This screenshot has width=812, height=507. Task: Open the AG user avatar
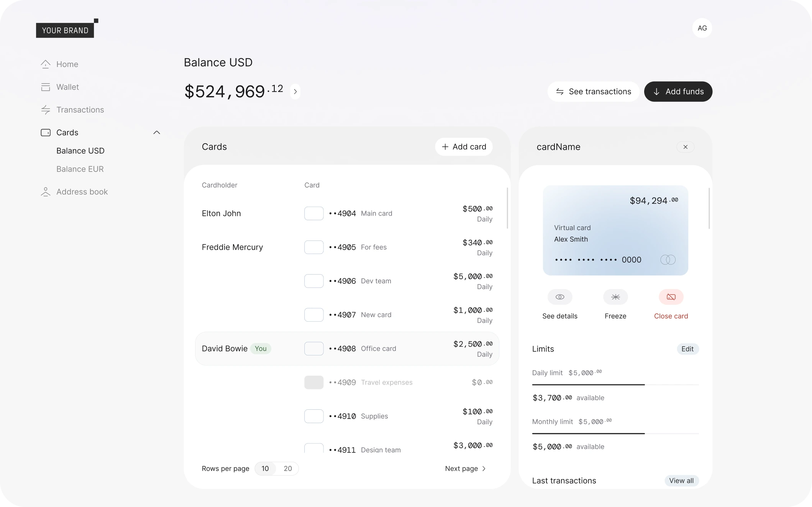[x=702, y=28]
